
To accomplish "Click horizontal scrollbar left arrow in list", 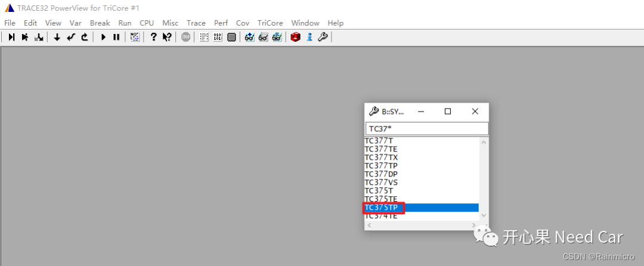I will [x=369, y=225].
